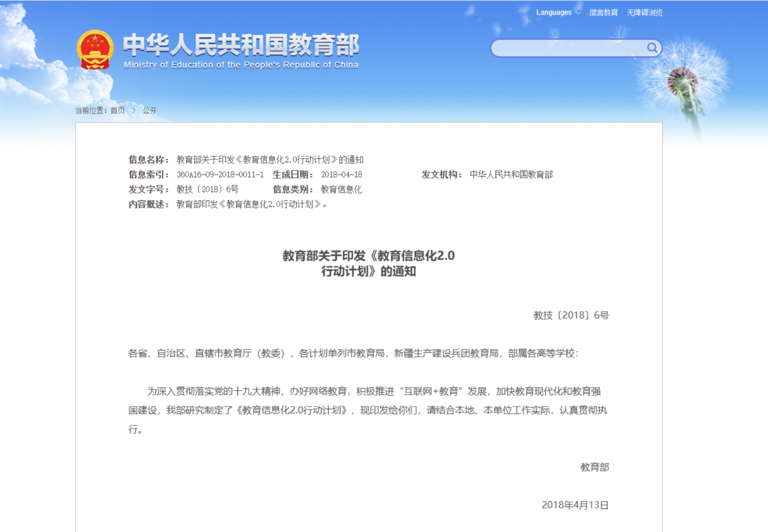Click the 中华人民共和国教育部 site title
This screenshot has height=532, width=768.
(241, 45)
